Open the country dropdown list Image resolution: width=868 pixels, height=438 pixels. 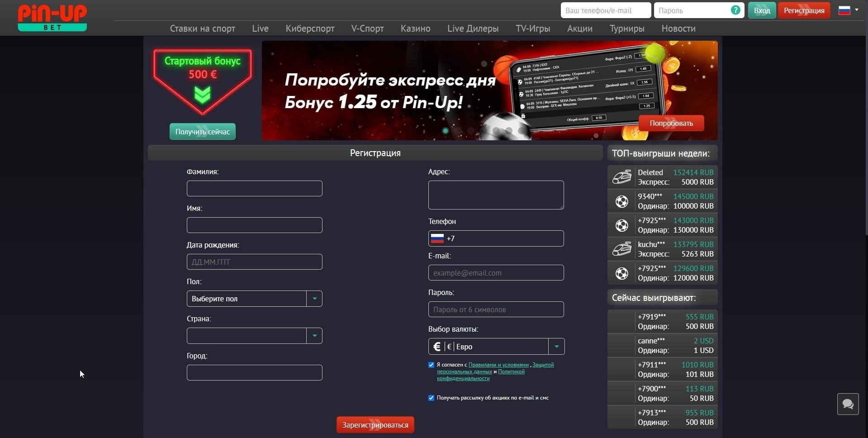(x=255, y=336)
